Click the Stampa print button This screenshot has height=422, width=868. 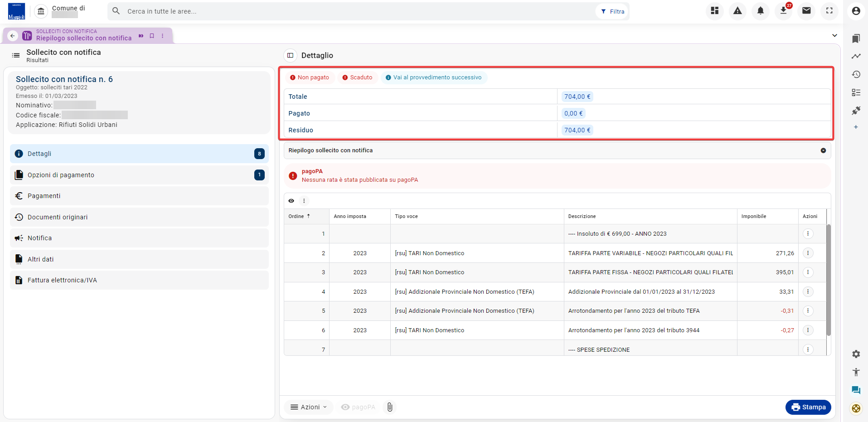tap(808, 407)
